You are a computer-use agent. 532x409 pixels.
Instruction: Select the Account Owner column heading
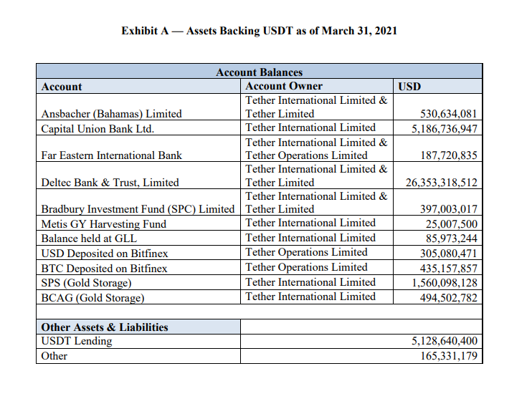click(x=284, y=86)
